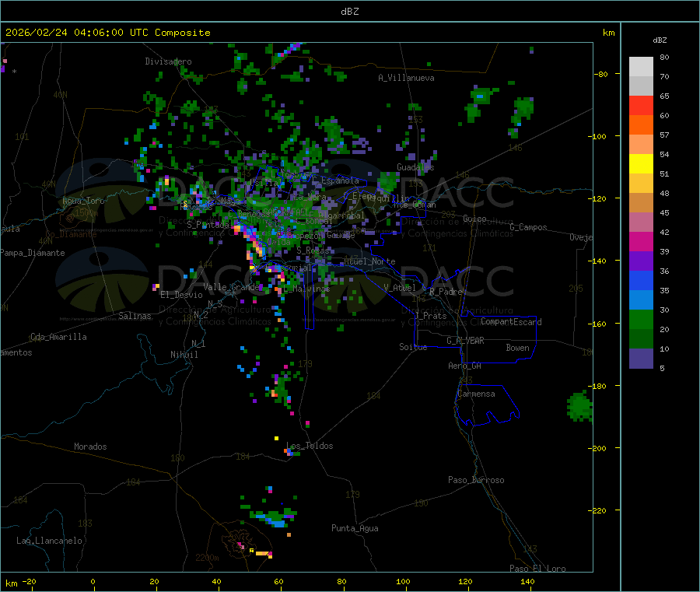Select the magenta 39 dBZ legend swatch

[641, 241]
